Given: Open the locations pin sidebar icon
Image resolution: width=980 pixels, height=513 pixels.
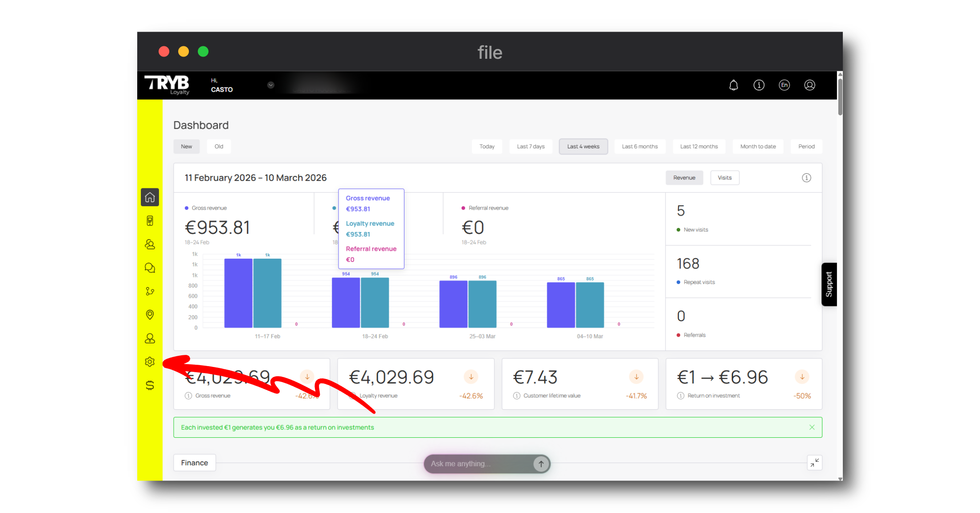Looking at the screenshot, I should pyautogui.click(x=150, y=315).
